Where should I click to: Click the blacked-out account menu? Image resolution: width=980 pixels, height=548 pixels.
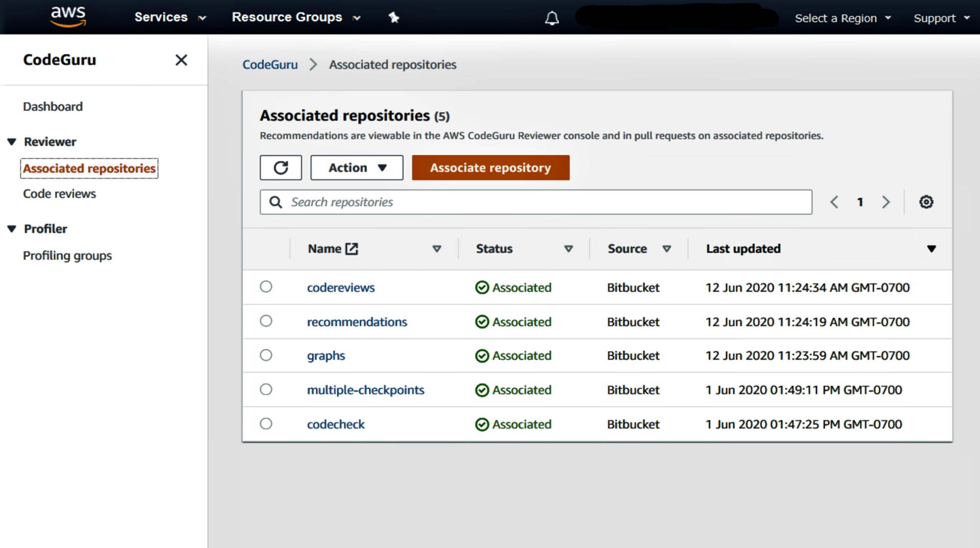coord(677,17)
